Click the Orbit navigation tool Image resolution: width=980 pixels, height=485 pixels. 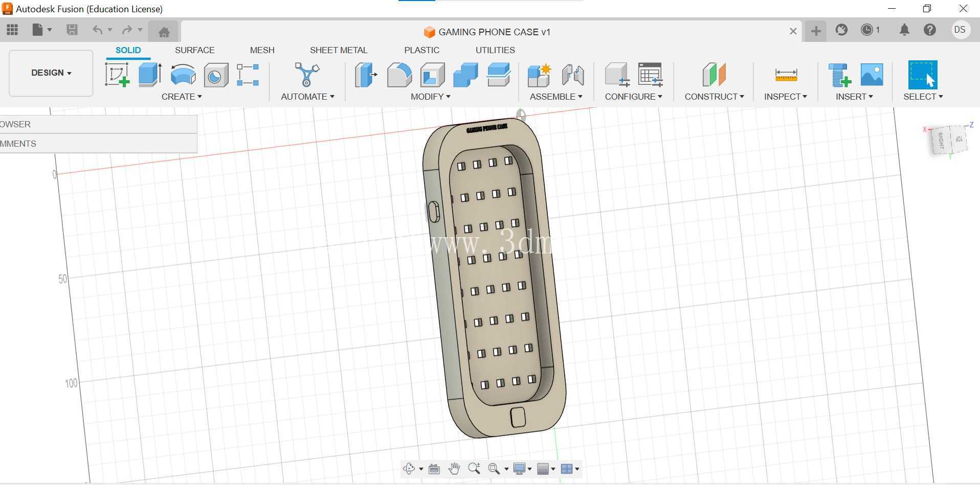tap(409, 469)
